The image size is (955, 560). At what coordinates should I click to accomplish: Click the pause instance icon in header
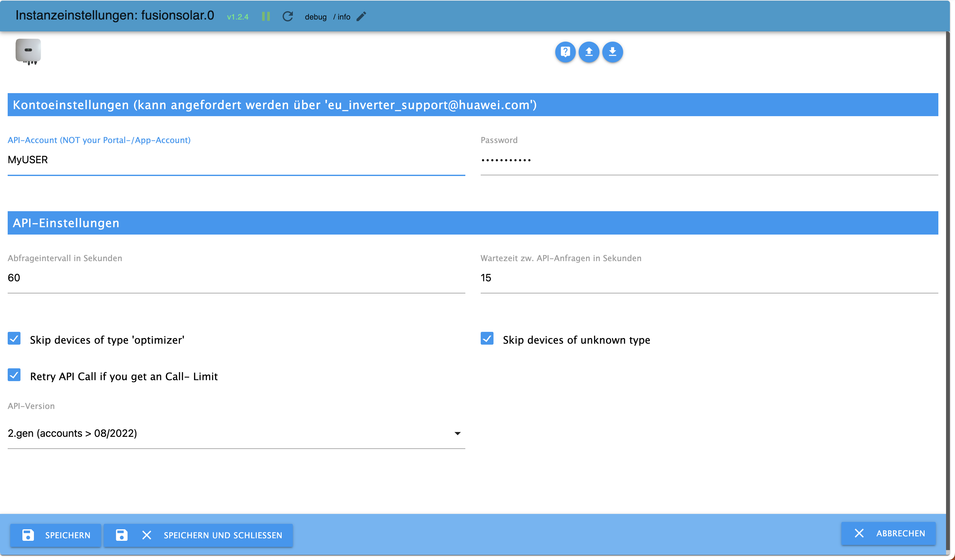(x=266, y=16)
